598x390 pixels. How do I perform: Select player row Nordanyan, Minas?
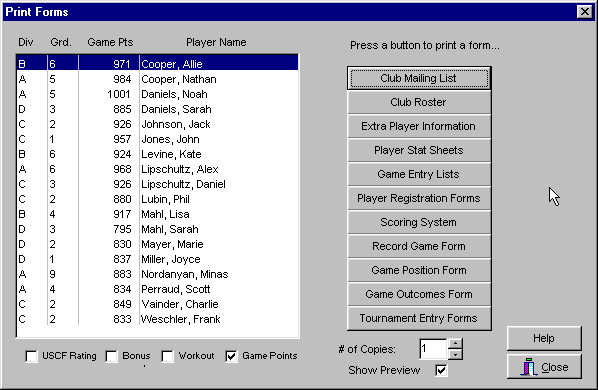157,274
